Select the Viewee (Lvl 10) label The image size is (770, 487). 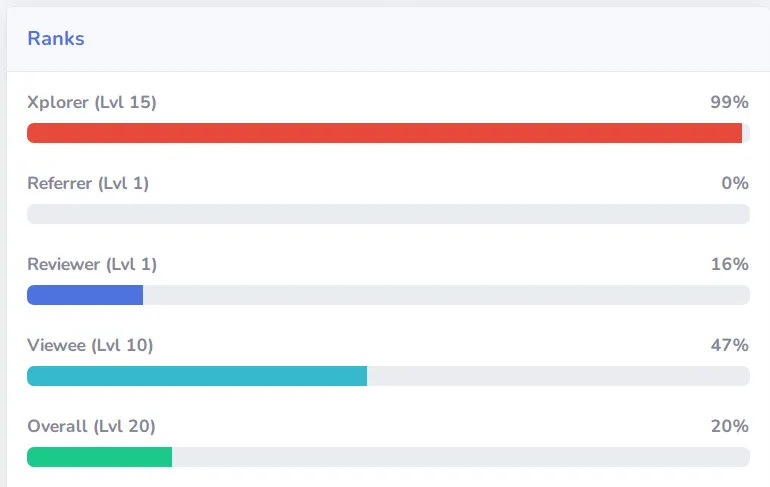tap(90, 345)
